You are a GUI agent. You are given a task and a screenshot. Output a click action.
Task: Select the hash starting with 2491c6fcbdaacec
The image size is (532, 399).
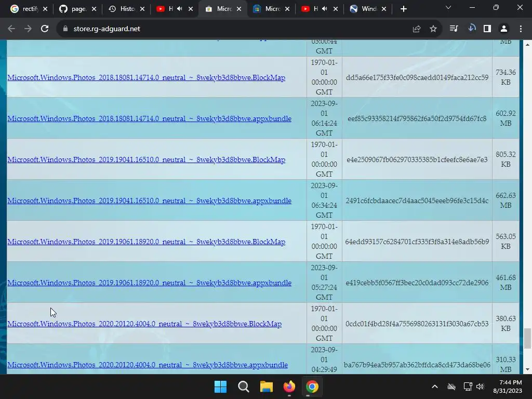[417, 201]
